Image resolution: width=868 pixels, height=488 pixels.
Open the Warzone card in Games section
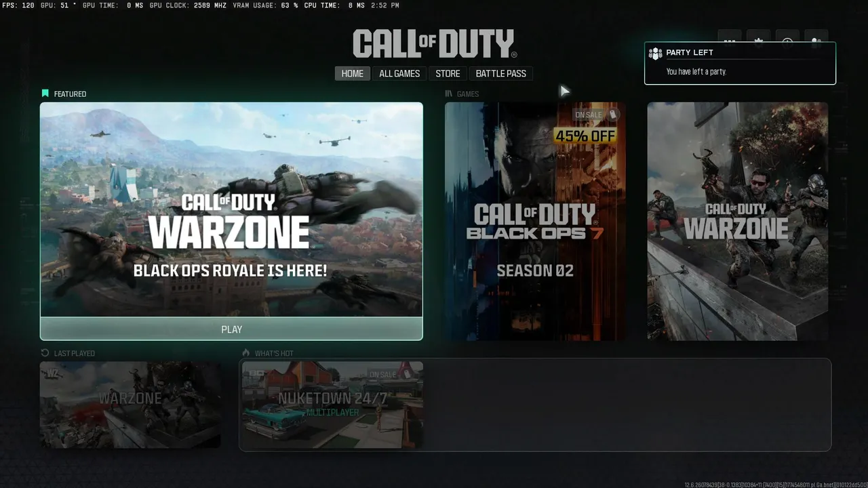737,221
